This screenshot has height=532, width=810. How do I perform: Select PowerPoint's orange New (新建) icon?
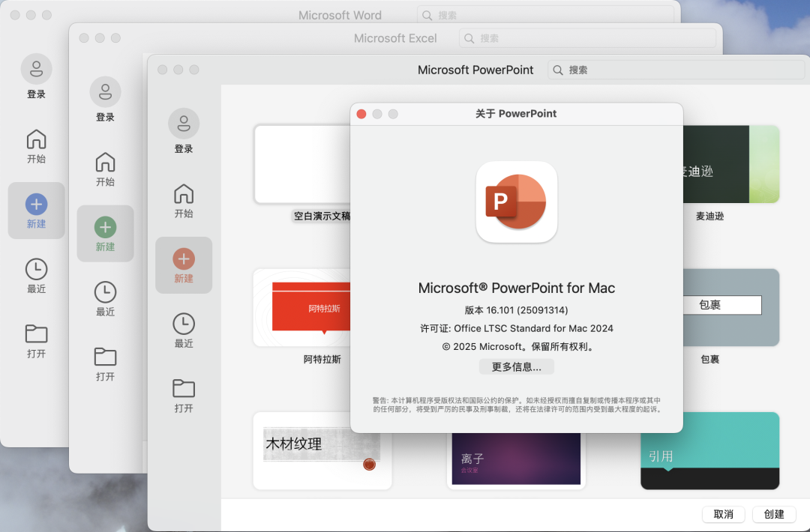tap(184, 259)
